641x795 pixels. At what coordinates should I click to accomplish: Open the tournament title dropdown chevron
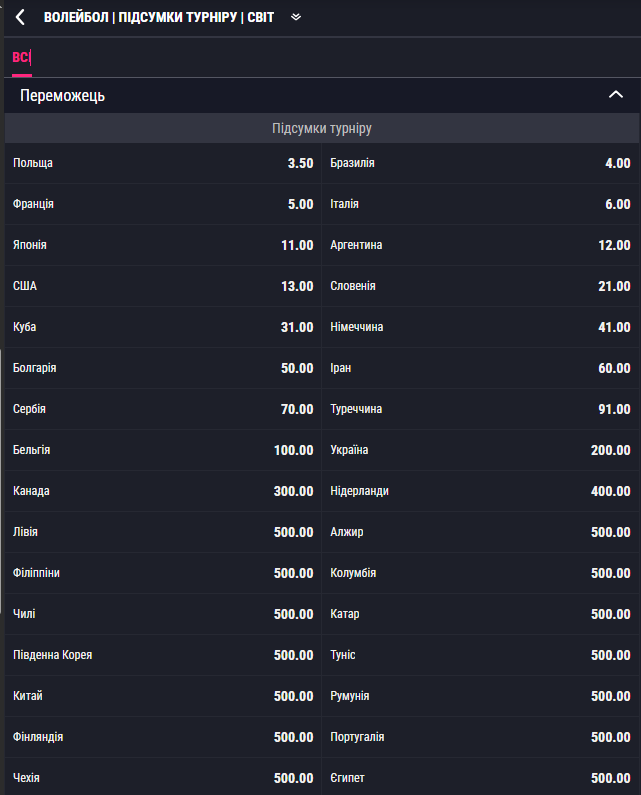tap(295, 17)
